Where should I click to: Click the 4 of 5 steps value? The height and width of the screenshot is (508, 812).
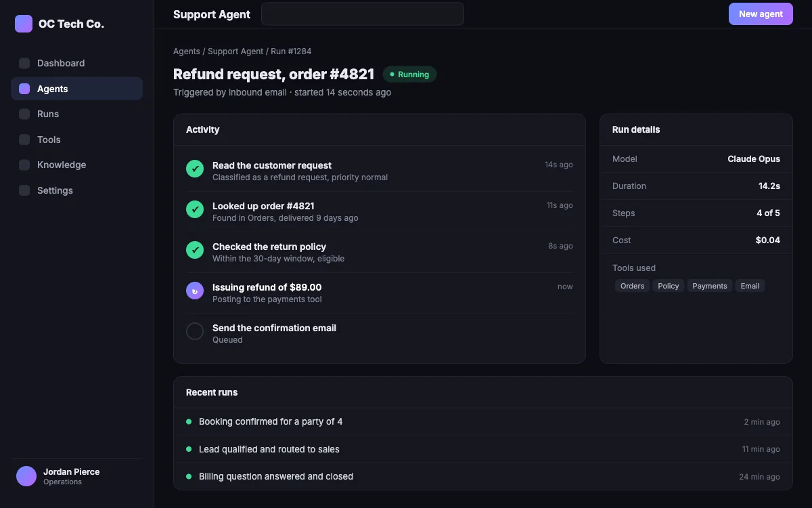pos(768,213)
